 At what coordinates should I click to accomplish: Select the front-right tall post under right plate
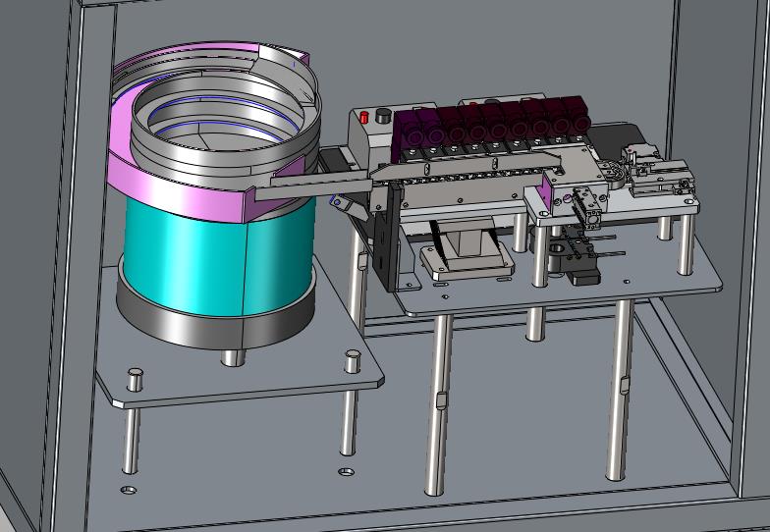tap(619, 391)
